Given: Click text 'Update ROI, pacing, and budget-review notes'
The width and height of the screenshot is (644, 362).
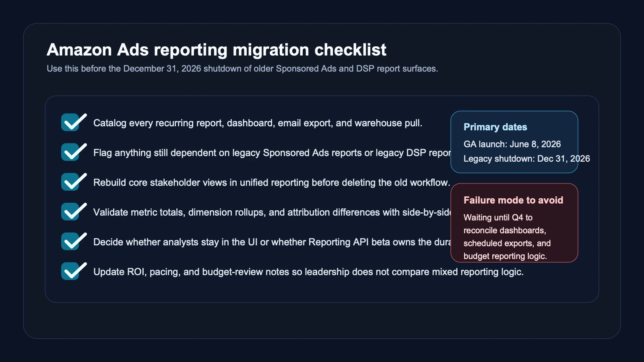Looking at the screenshot, I should 191,272.
